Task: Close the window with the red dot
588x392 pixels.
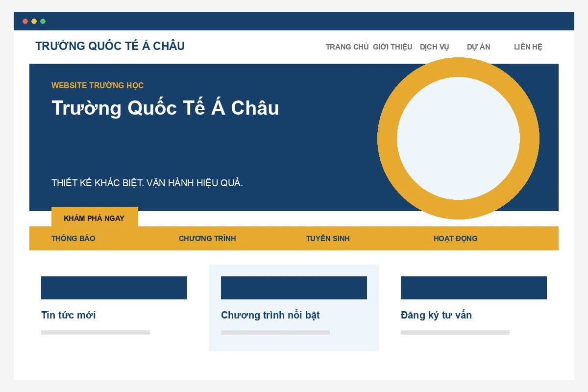Action: (25, 21)
